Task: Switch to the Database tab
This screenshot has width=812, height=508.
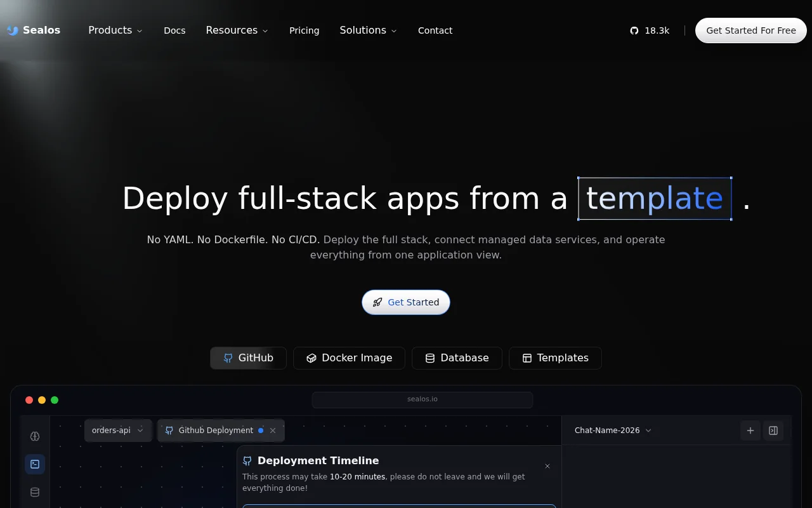Action: tap(457, 358)
